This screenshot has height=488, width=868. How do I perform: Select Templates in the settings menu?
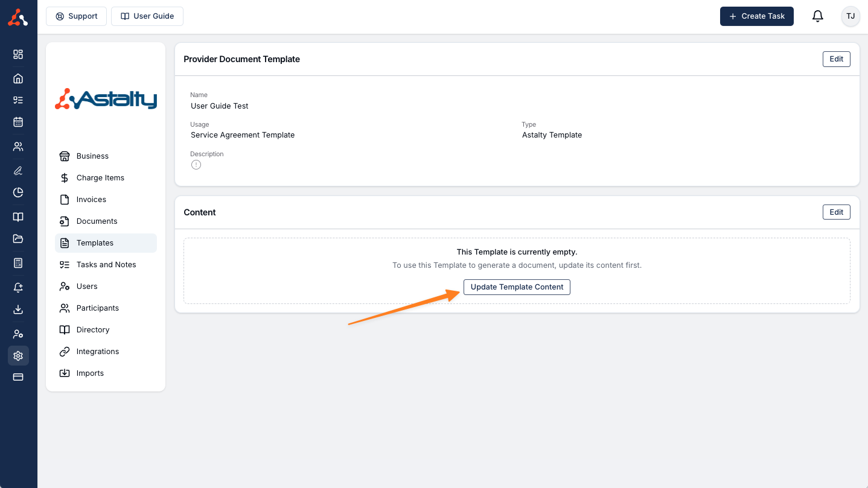coord(106,243)
